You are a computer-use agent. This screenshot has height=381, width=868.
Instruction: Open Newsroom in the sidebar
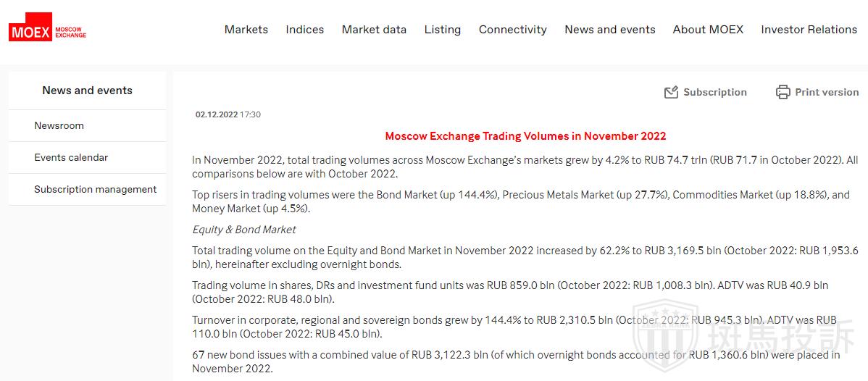[59, 125]
